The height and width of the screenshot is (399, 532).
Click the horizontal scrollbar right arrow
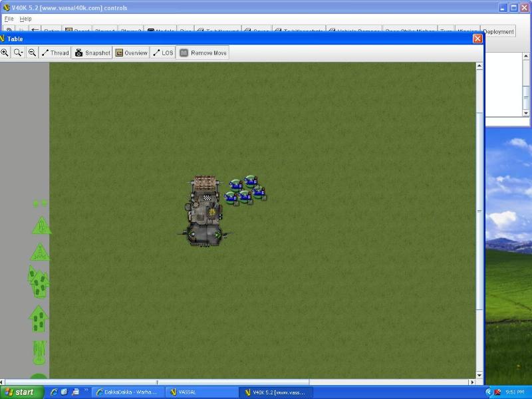[471, 382]
